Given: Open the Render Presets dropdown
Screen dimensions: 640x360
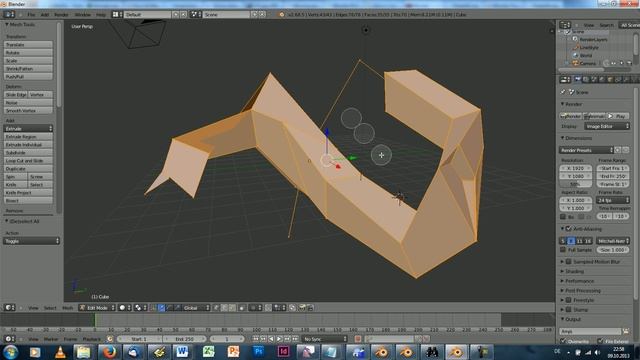Looking at the screenshot, I should [587, 150].
